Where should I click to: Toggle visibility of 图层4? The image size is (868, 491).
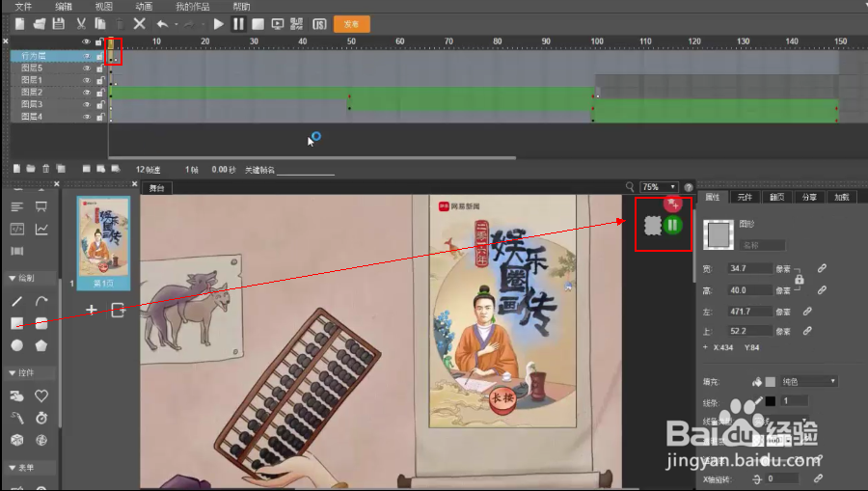87,117
